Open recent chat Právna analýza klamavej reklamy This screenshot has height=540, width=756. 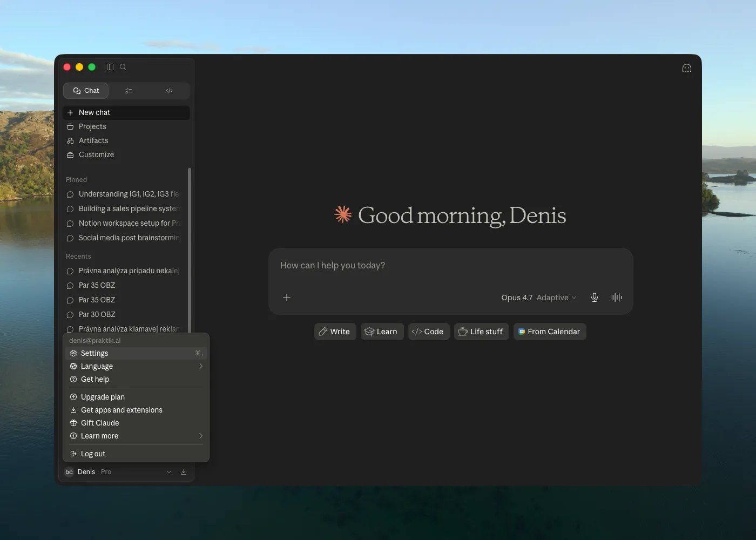[124, 328]
